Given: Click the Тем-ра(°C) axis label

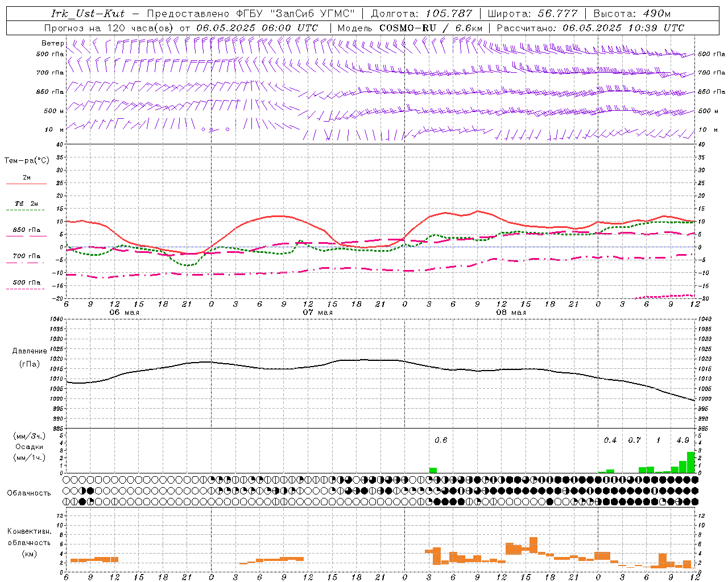Looking at the screenshot, I should pyautogui.click(x=27, y=161).
